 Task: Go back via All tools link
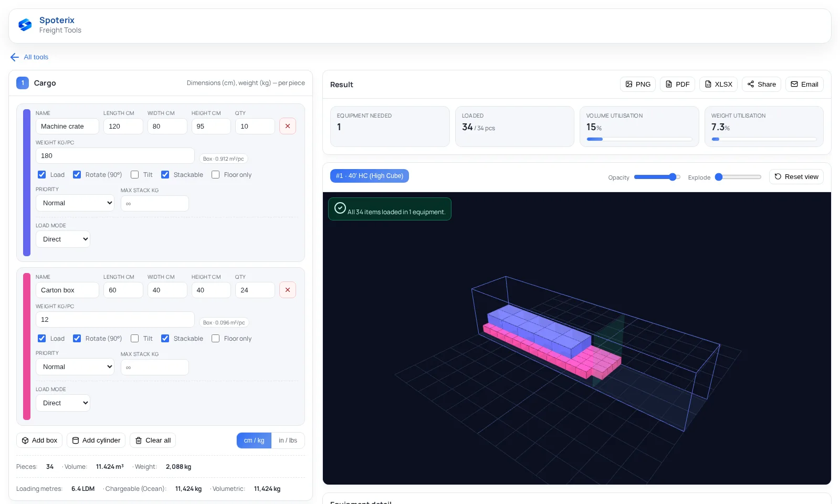pyautogui.click(x=29, y=57)
